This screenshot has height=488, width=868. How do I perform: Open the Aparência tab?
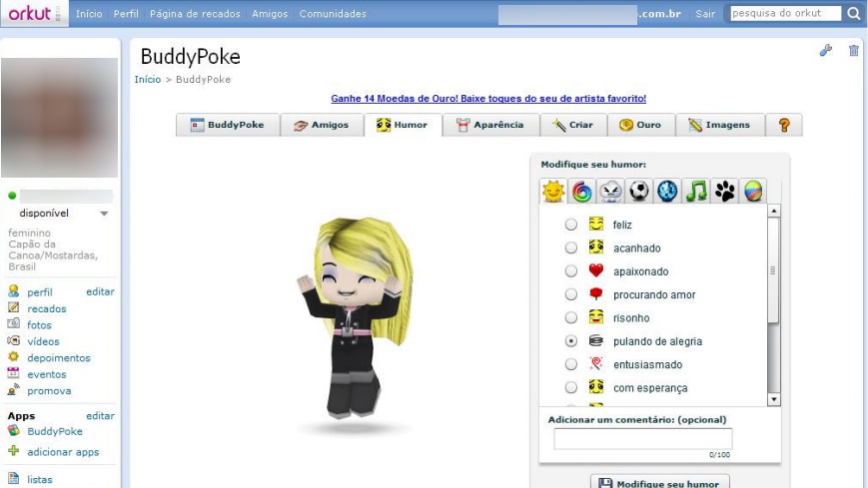pos(490,125)
